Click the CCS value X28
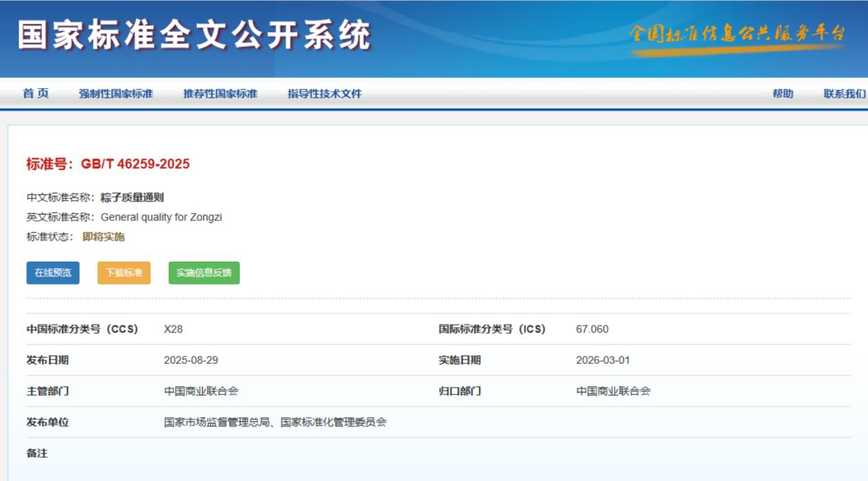This screenshot has height=481, width=868. pyautogui.click(x=173, y=329)
